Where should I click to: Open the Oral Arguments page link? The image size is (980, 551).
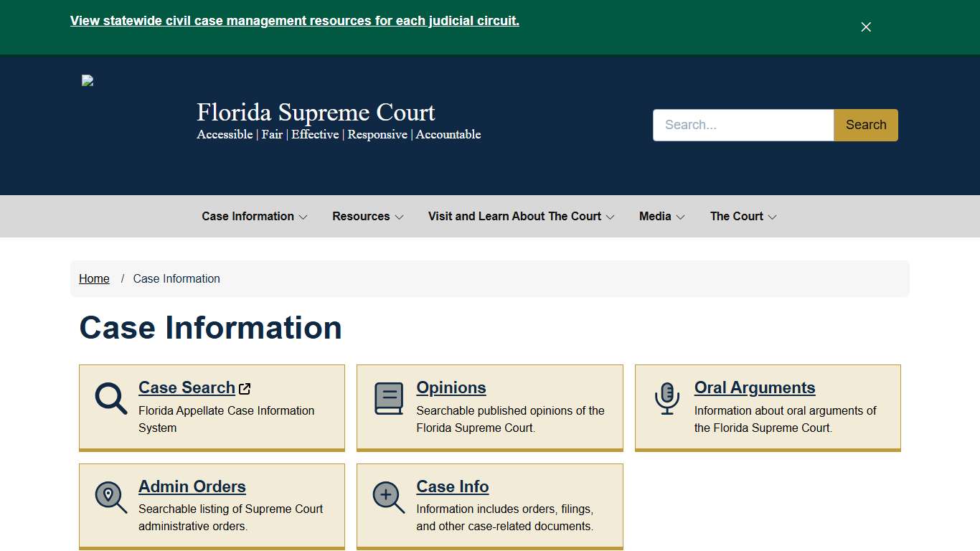pyautogui.click(x=754, y=387)
